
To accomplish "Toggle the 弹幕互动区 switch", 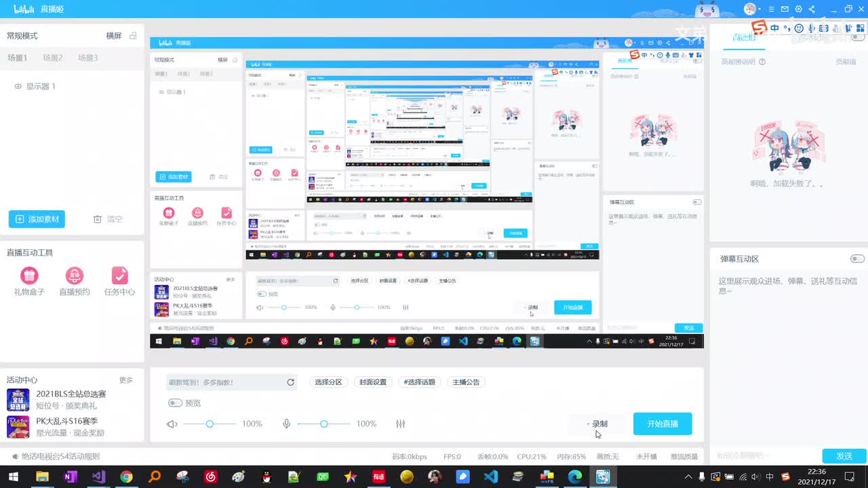I will [857, 258].
